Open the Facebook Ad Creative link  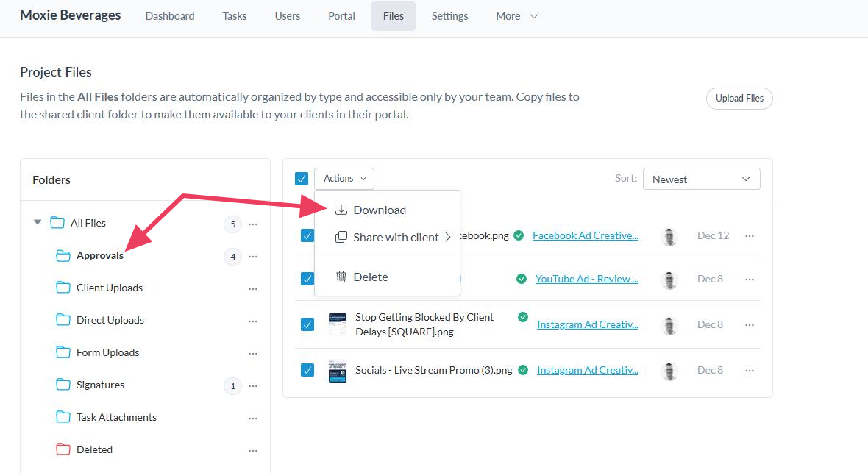[585, 235]
